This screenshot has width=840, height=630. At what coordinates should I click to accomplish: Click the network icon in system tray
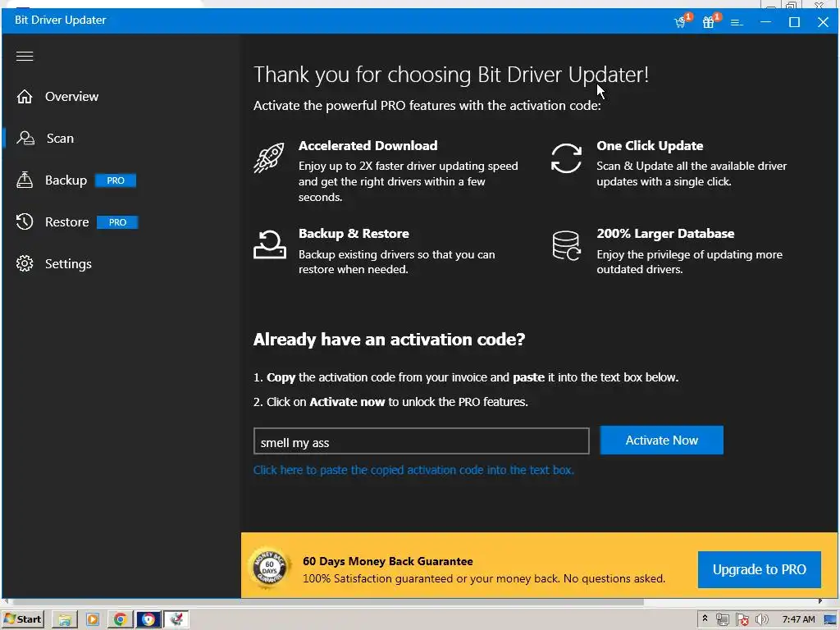tap(722, 619)
